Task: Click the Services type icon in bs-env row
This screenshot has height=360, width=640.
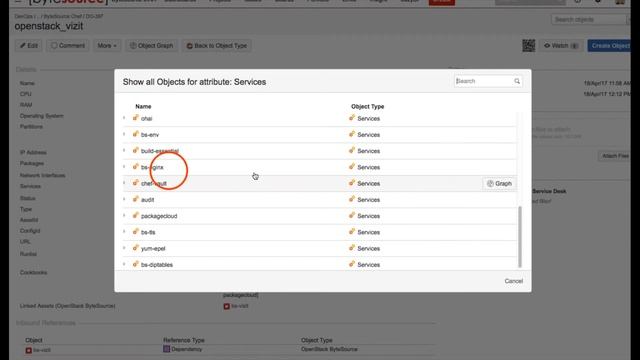Action: (x=352, y=134)
